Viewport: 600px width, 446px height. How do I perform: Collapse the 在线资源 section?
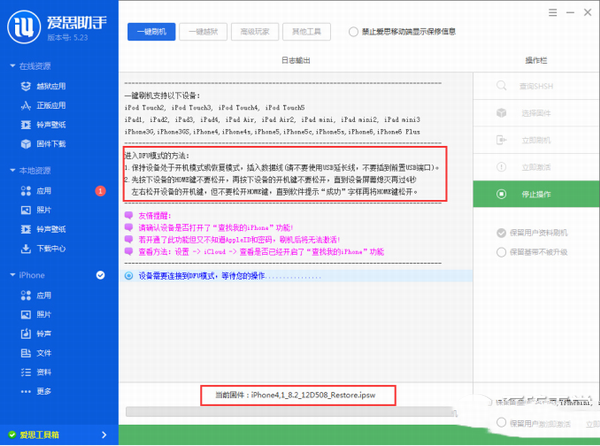pyautogui.click(x=13, y=66)
